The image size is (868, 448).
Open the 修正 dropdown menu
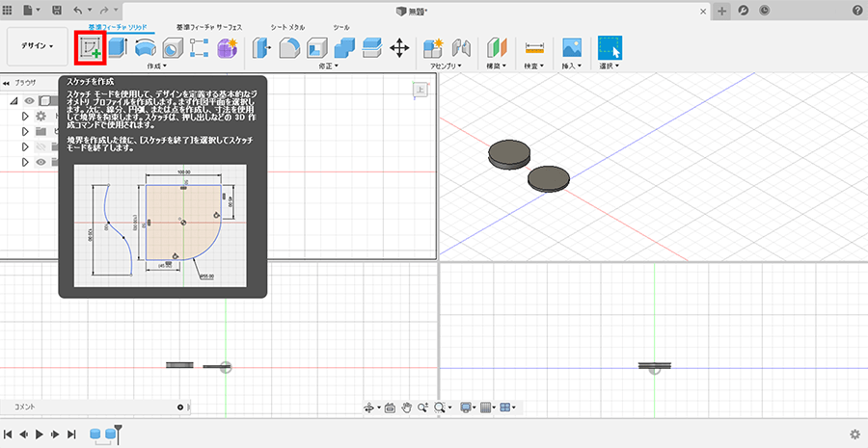[328, 66]
